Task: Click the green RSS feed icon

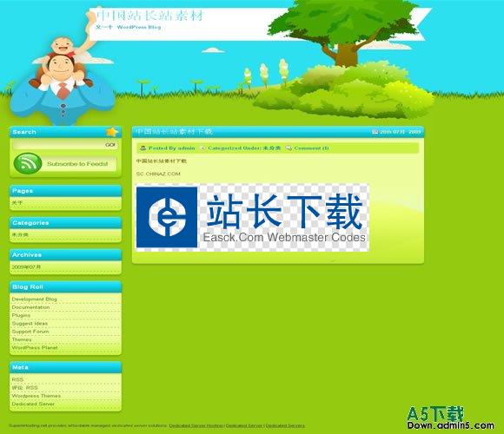Action: 28,163
